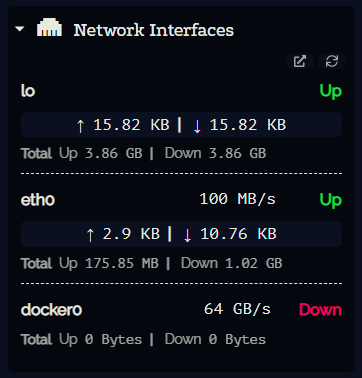Click eth0 download rate 10.76 KB
This screenshot has width=362, height=378.
coord(230,234)
